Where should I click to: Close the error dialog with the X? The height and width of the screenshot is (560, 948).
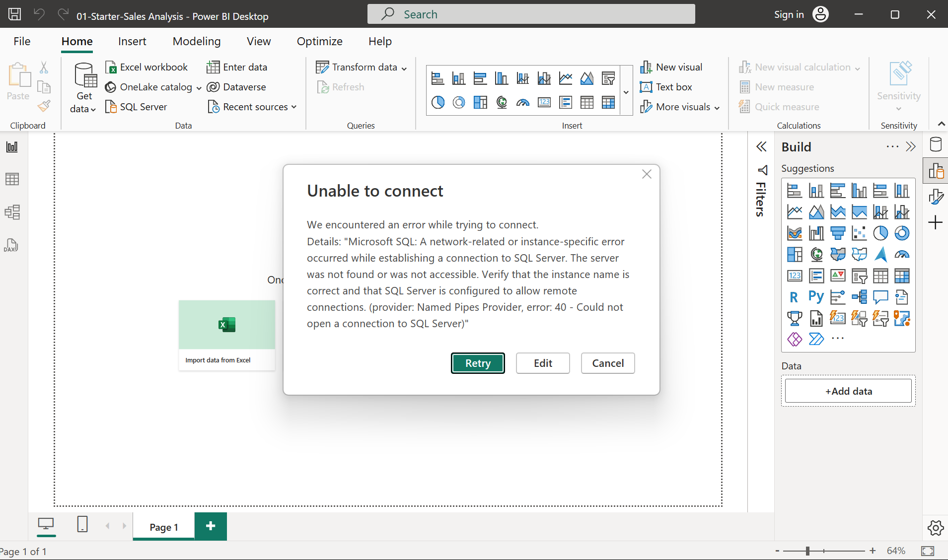[x=647, y=174]
